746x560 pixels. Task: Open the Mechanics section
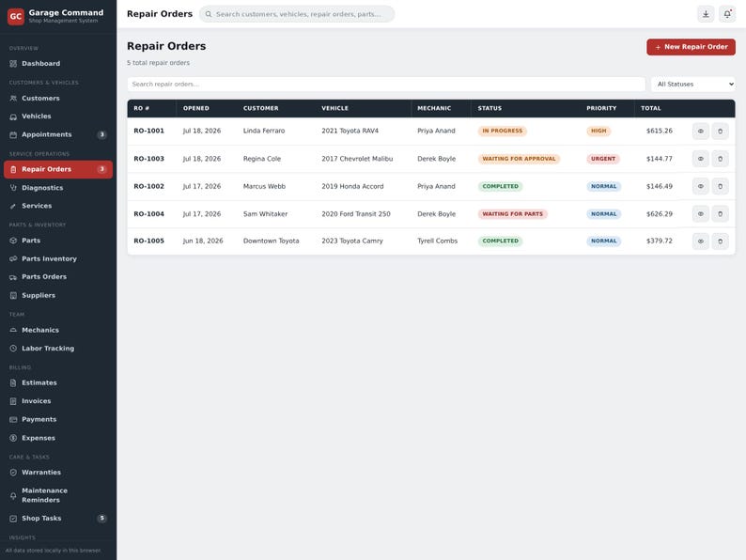[58, 330]
